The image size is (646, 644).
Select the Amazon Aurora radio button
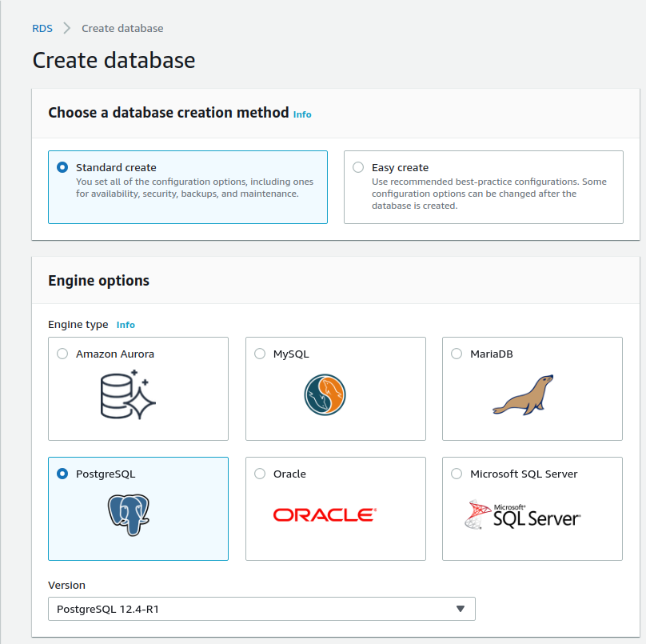[x=62, y=354]
